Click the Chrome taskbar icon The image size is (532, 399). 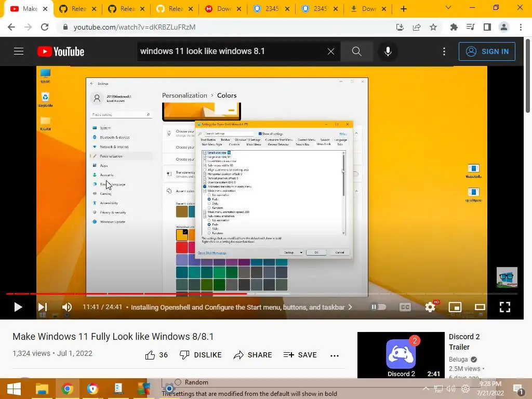pyautogui.click(x=67, y=389)
